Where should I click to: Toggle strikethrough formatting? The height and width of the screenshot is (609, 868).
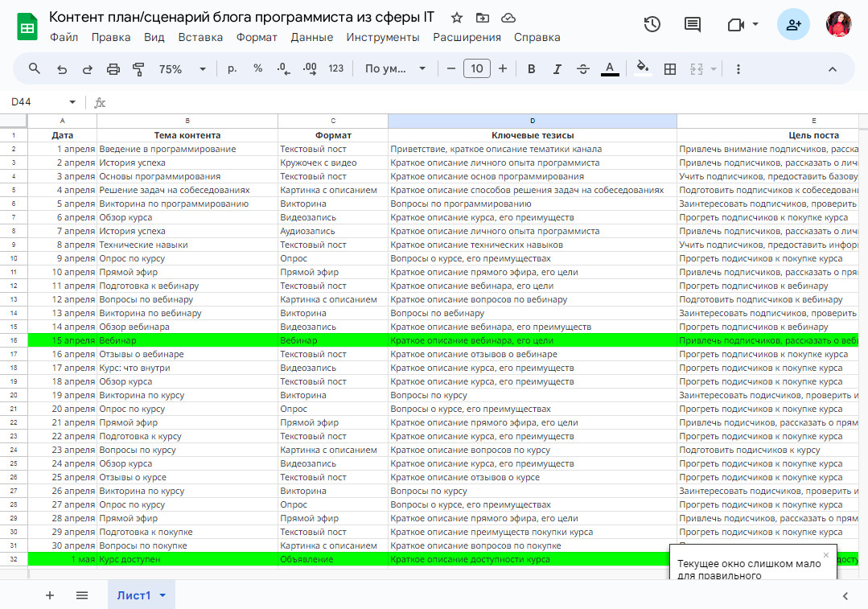click(583, 69)
